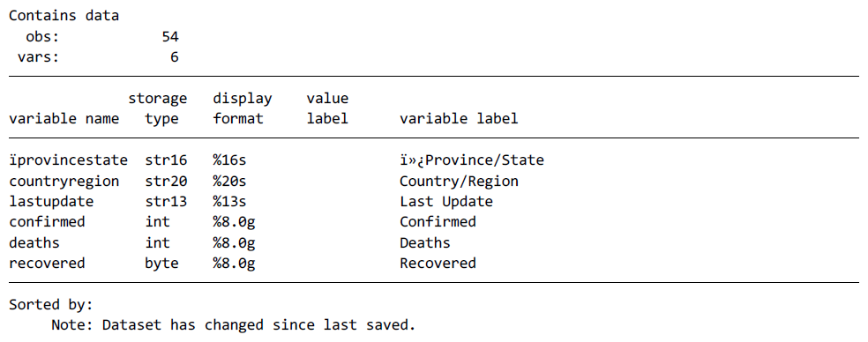Click the ïprovincestate variable name
The width and height of the screenshot is (868, 342).
click(68, 160)
